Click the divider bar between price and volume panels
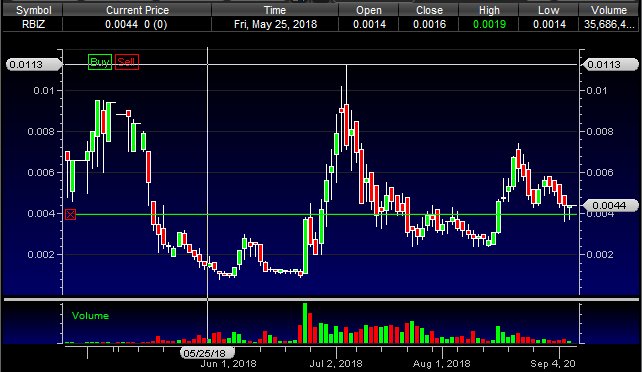The image size is (642, 372). pos(321,300)
